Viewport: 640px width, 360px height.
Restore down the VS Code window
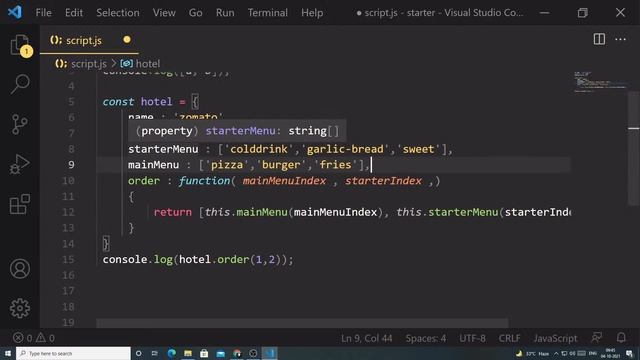(582, 13)
